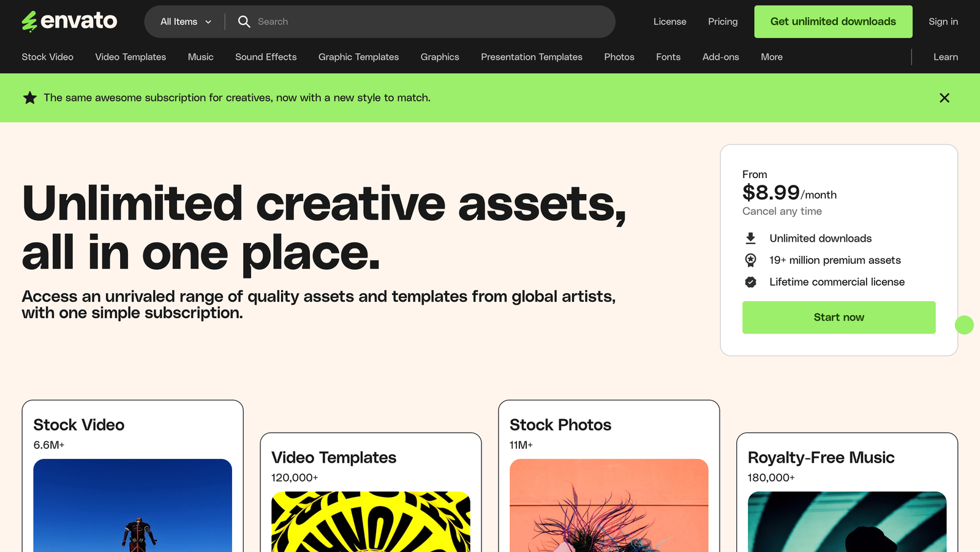Click Get unlimited downloads button

pyautogui.click(x=832, y=21)
